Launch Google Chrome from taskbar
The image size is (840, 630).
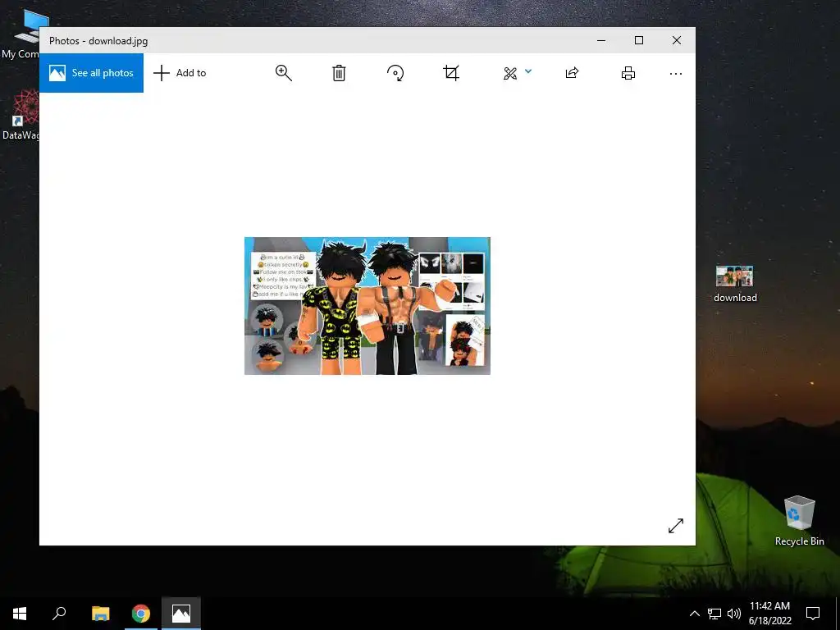[x=141, y=614]
